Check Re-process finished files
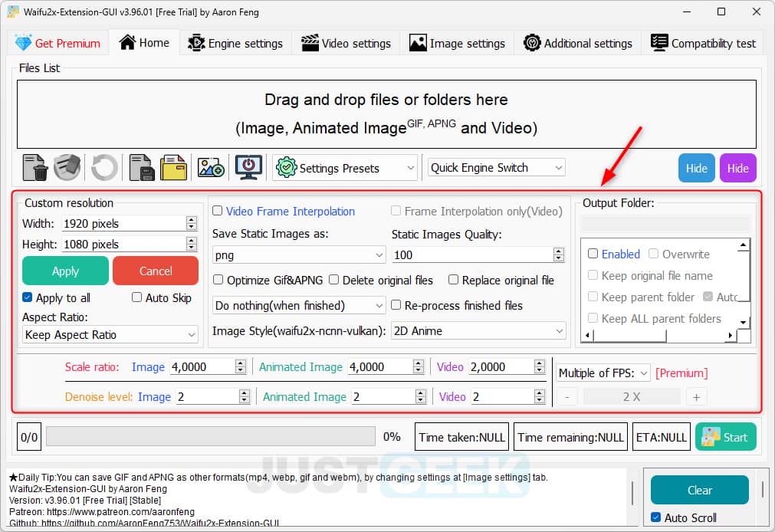The image size is (775, 532). pyautogui.click(x=396, y=305)
